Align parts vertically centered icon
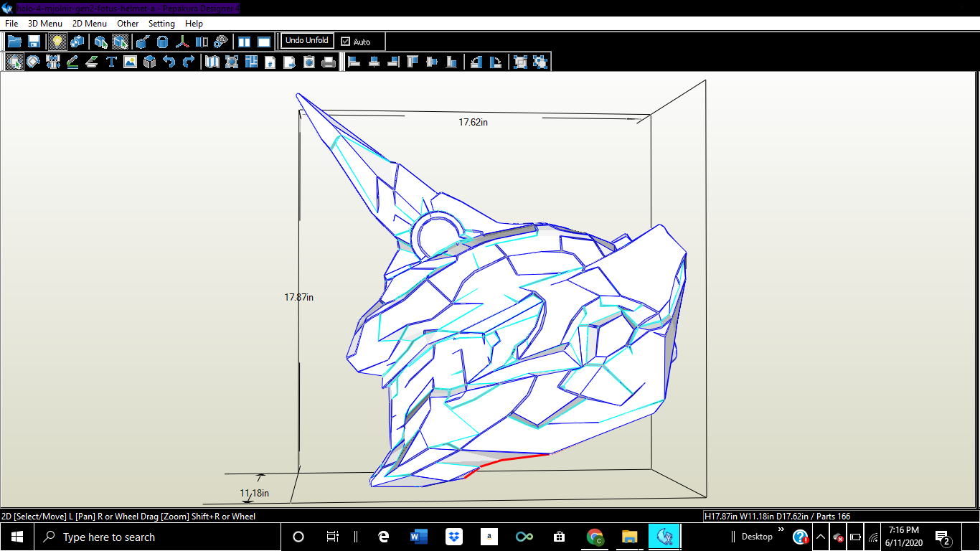Image resolution: width=980 pixels, height=551 pixels. pos(431,62)
